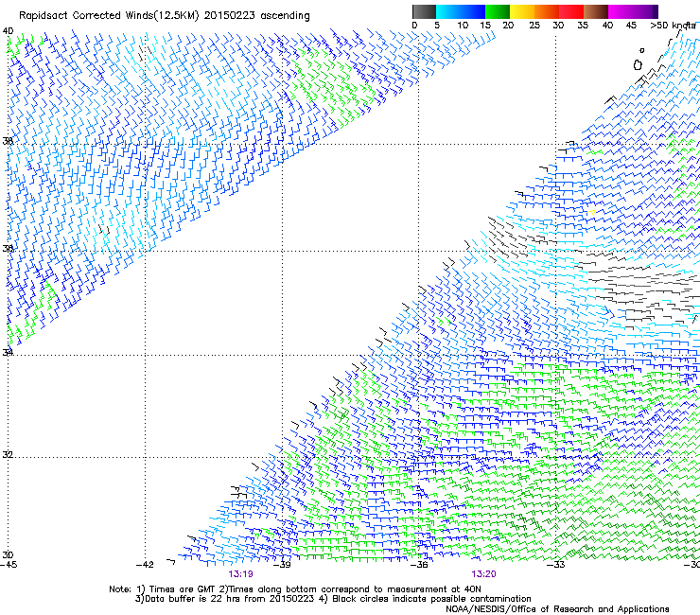Click the gray 0–5 knots legend swatch
700x615 pixels.
(424, 11)
